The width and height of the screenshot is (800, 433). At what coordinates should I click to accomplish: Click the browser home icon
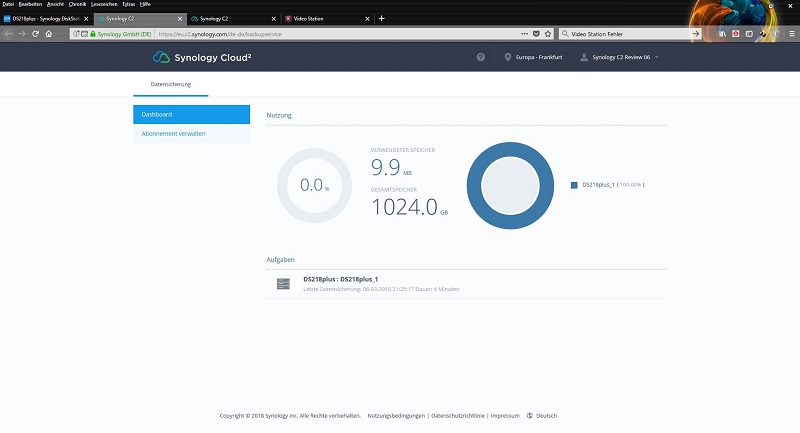pyautogui.click(x=48, y=34)
